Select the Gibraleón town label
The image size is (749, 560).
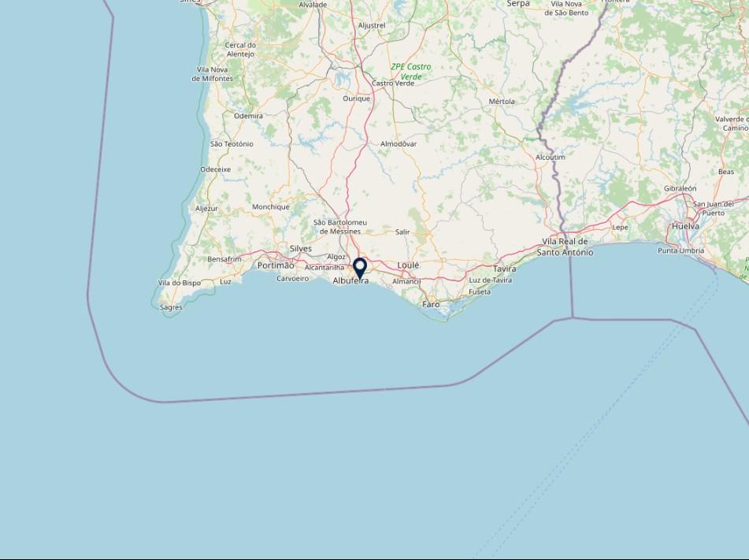tap(680, 188)
